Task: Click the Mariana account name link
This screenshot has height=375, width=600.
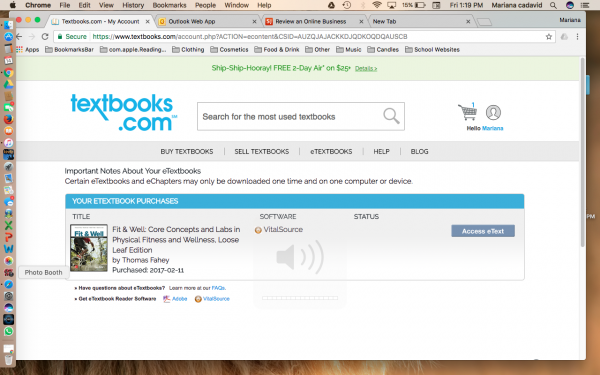Action: pyautogui.click(x=492, y=128)
